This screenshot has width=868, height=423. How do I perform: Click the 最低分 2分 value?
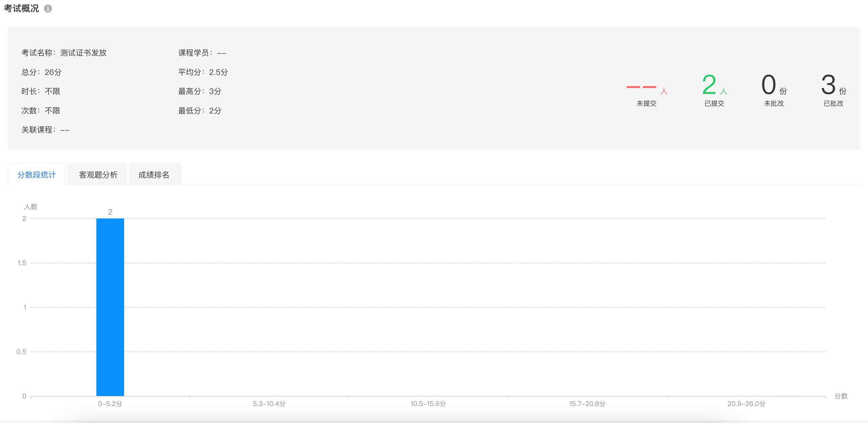coord(215,111)
